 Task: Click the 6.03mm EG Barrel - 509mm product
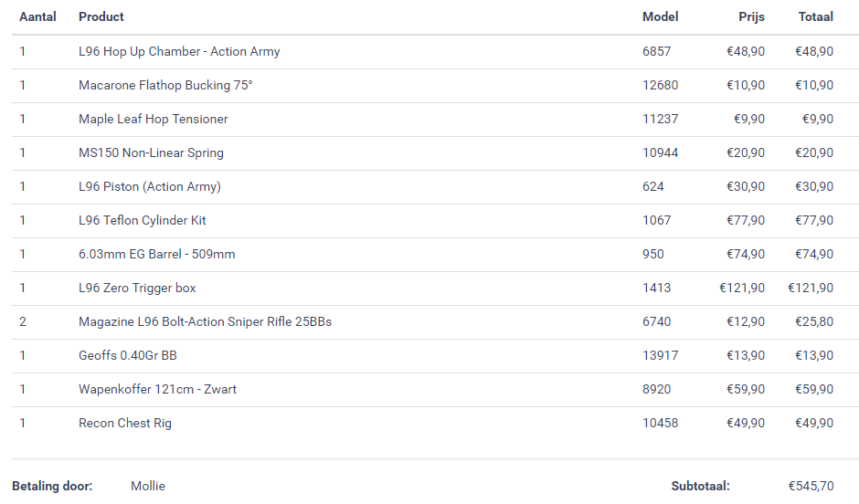point(157,254)
